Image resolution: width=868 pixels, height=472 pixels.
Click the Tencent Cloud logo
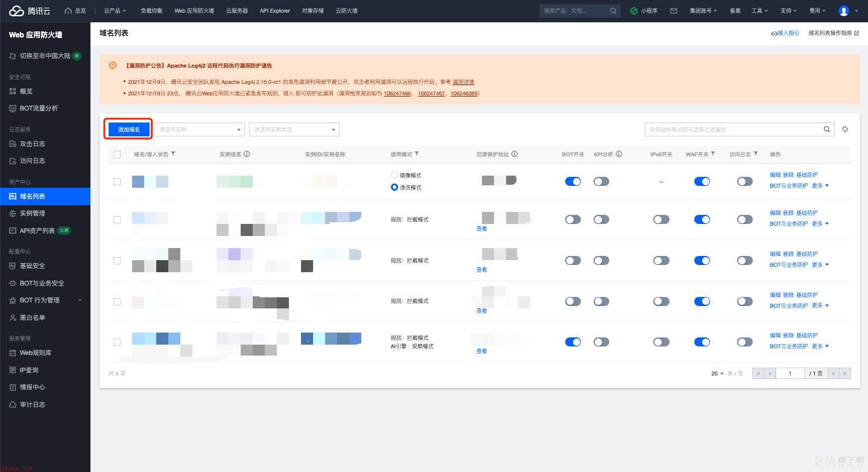tap(30, 11)
